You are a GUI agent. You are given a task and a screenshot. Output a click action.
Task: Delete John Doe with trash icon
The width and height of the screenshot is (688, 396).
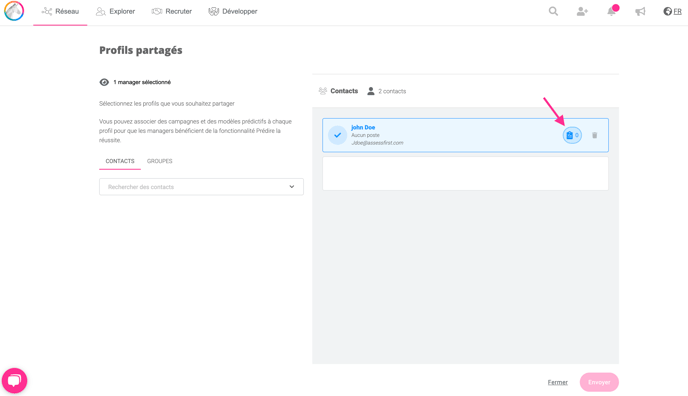pyautogui.click(x=595, y=135)
